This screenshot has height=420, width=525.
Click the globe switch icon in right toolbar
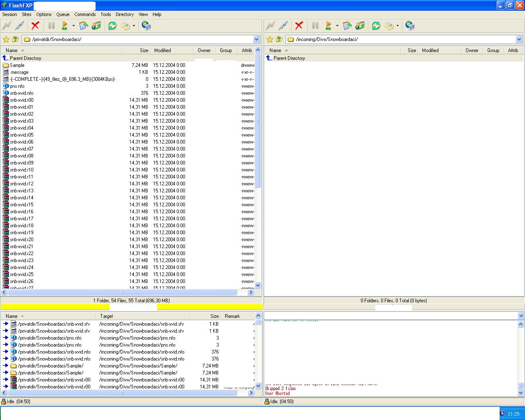point(410,26)
